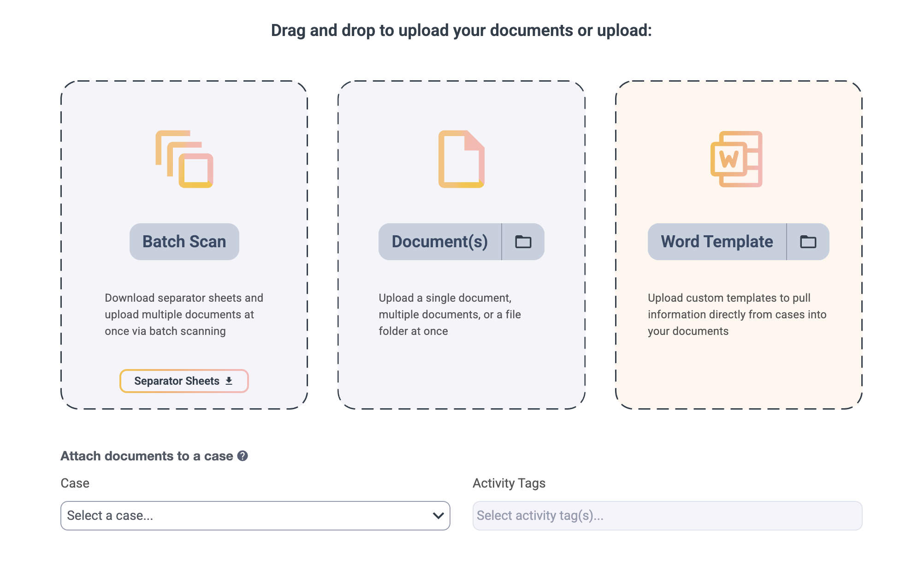Click the Document(s) upload button
The image size is (924, 578).
coord(440,242)
